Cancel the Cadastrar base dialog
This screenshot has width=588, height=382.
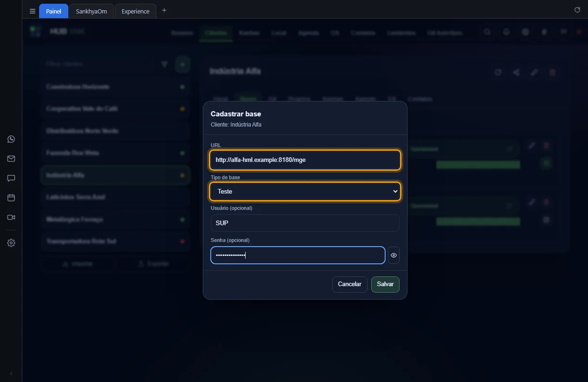click(349, 284)
